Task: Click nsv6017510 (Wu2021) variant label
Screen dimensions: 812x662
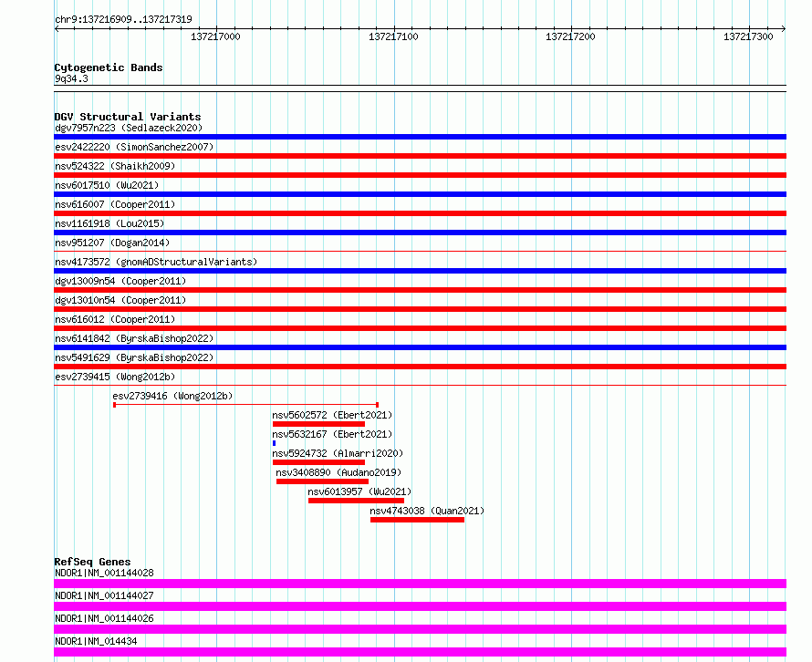Action: point(107,185)
